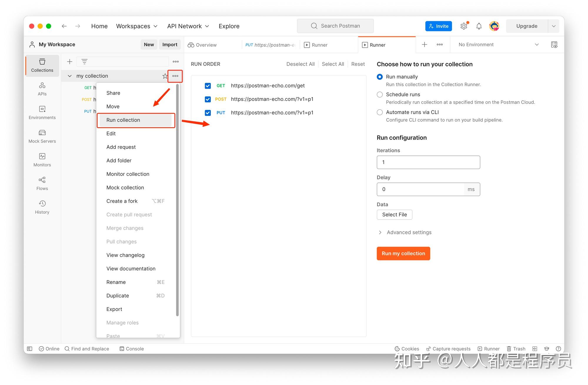Open Trash from the bottom bar
The width and height of the screenshot is (588, 385).
click(516, 349)
